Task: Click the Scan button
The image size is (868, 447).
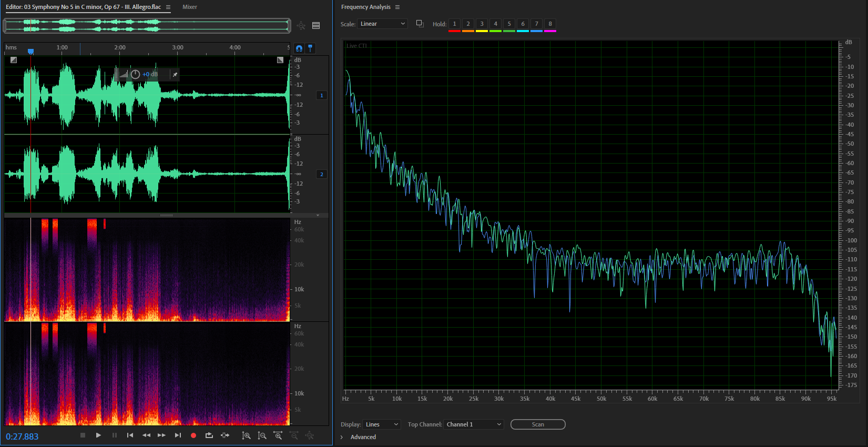Action: (x=538, y=424)
